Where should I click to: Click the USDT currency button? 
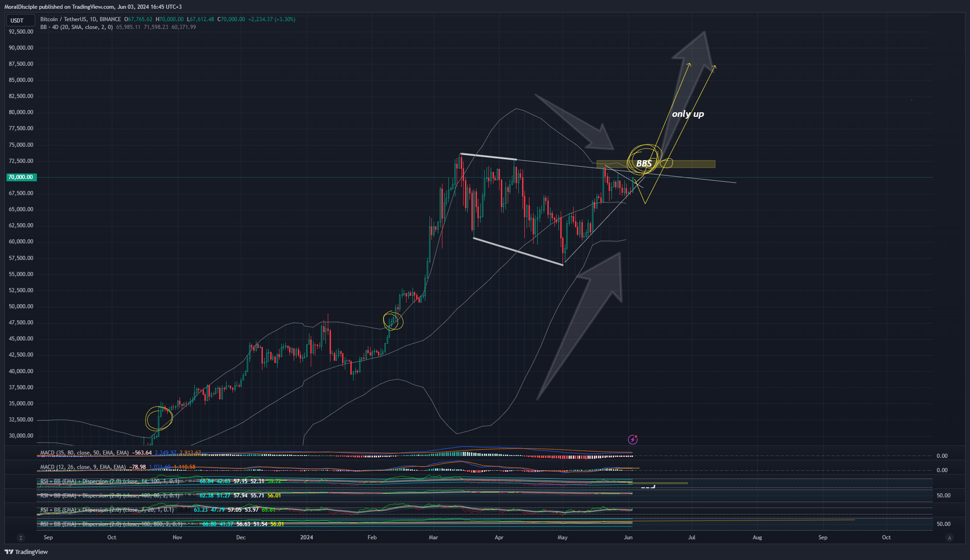(x=20, y=20)
